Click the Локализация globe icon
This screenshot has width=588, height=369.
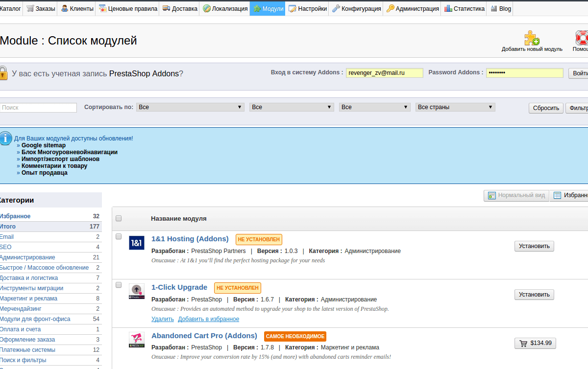coord(206,8)
